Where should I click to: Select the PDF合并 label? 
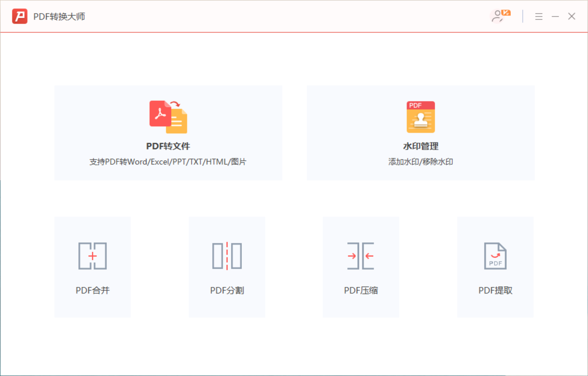pyautogui.click(x=93, y=290)
